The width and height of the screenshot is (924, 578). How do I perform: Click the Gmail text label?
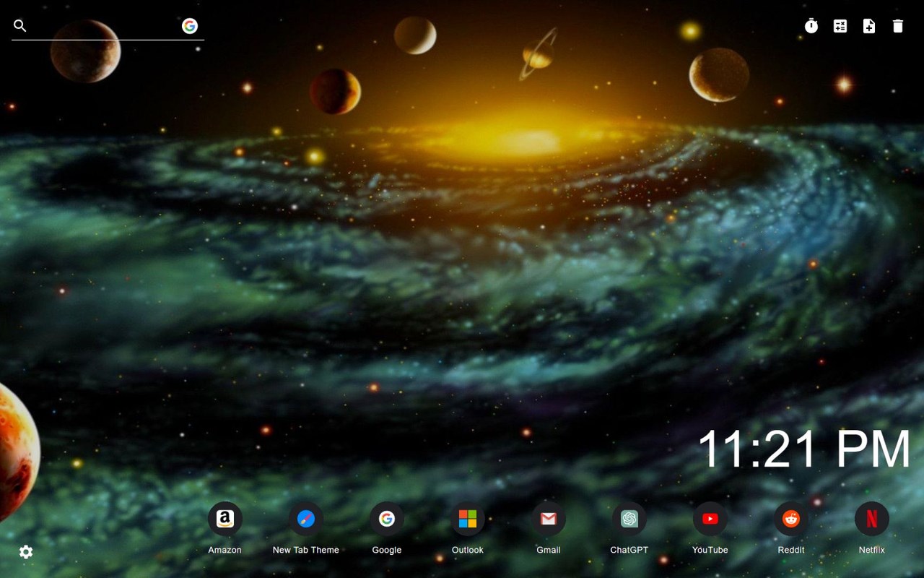(x=549, y=550)
